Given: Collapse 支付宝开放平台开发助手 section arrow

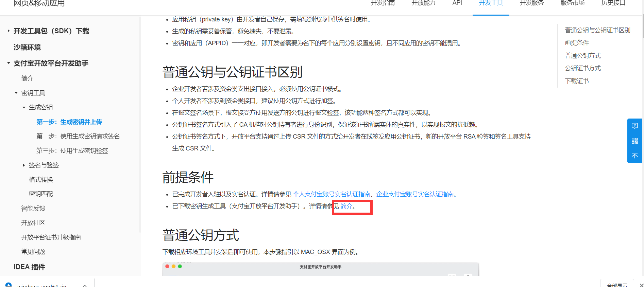Looking at the screenshot, I should [9, 63].
